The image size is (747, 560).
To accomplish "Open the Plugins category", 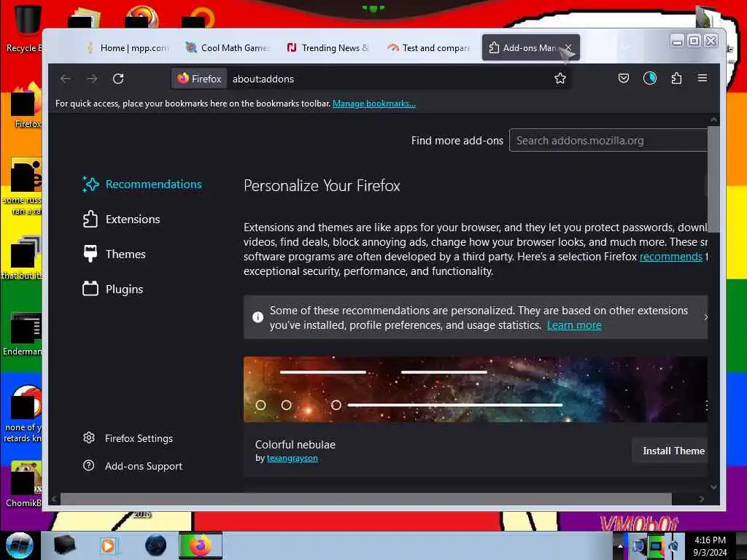I will (113, 289).
